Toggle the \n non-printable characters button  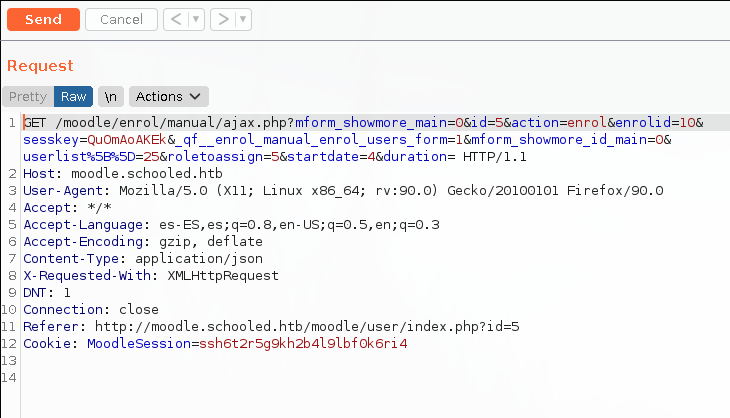click(x=111, y=97)
